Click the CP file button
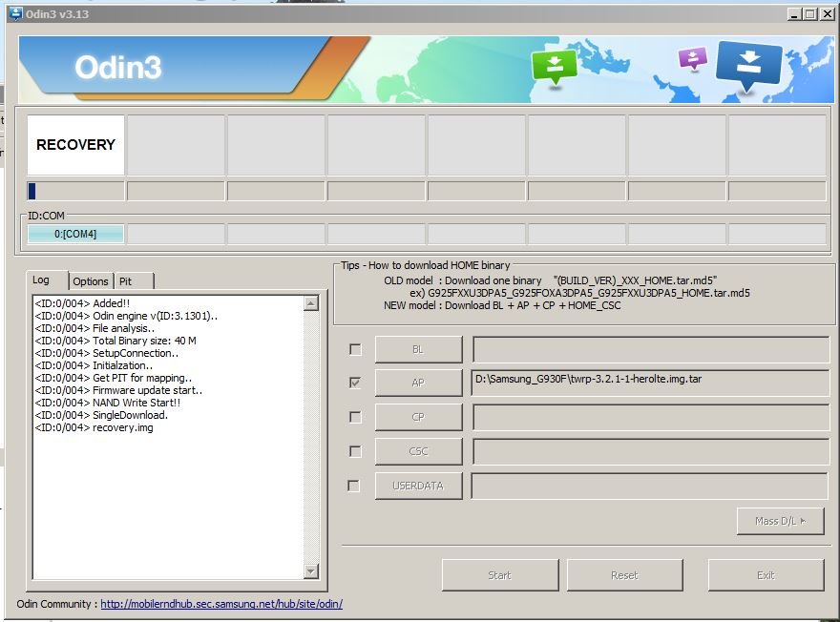The width and height of the screenshot is (840, 622). pos(418,417)
